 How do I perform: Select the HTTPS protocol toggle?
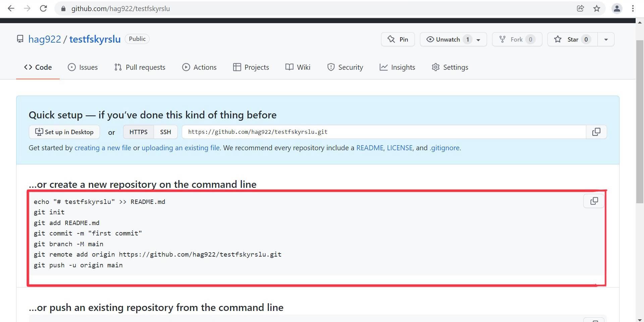(x=138, y=132)
